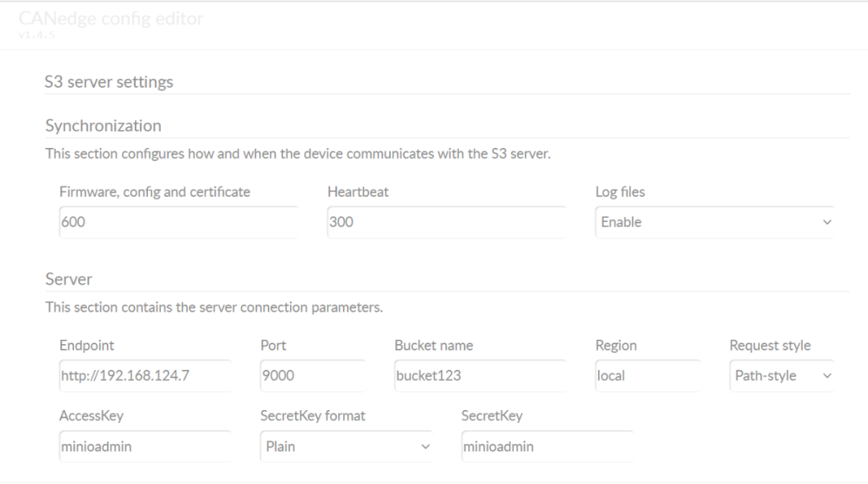
Task: Click the S3 server settings heading
Action: 108,81
